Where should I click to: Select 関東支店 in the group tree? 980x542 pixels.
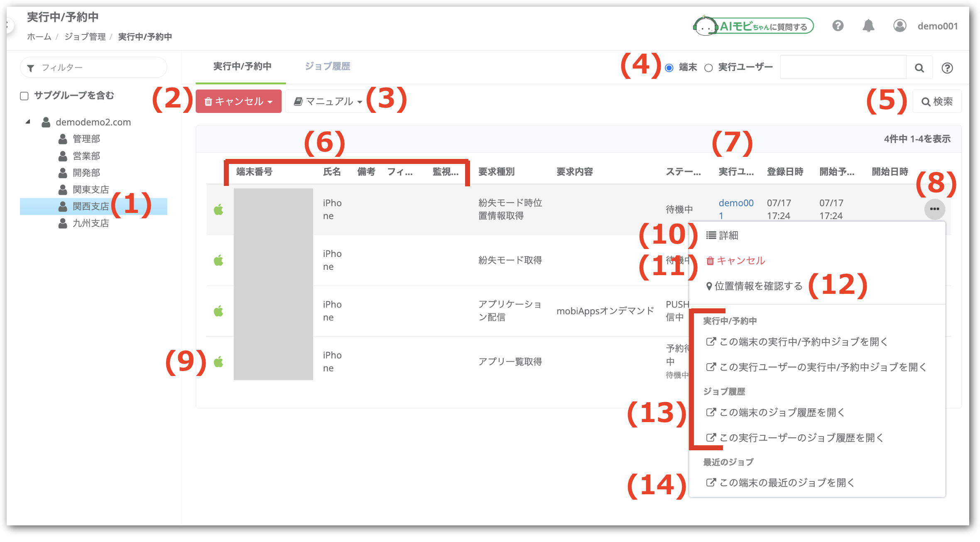[x=91, y=190]
